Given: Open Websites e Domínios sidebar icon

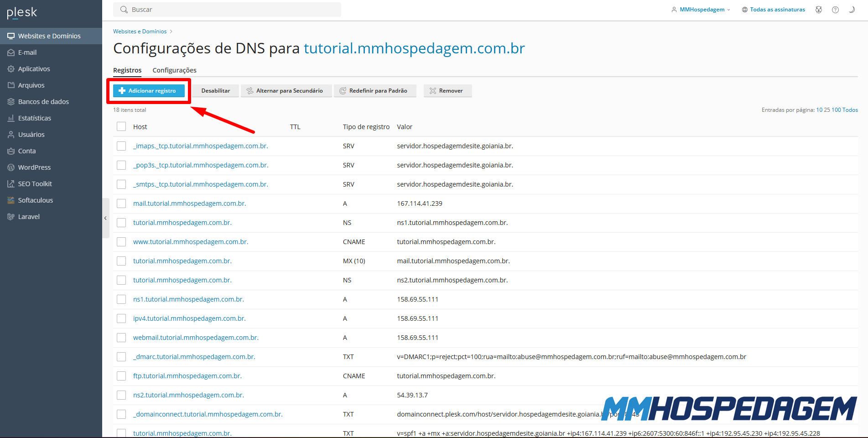Looking at the screenshot, I should 11,36.
